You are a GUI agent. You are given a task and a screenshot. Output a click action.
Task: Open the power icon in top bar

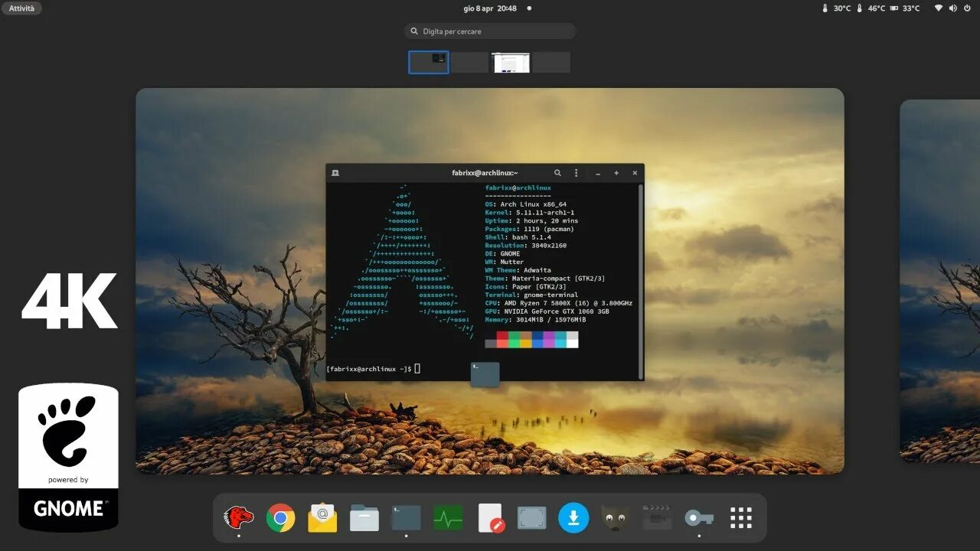coord(968,8)
